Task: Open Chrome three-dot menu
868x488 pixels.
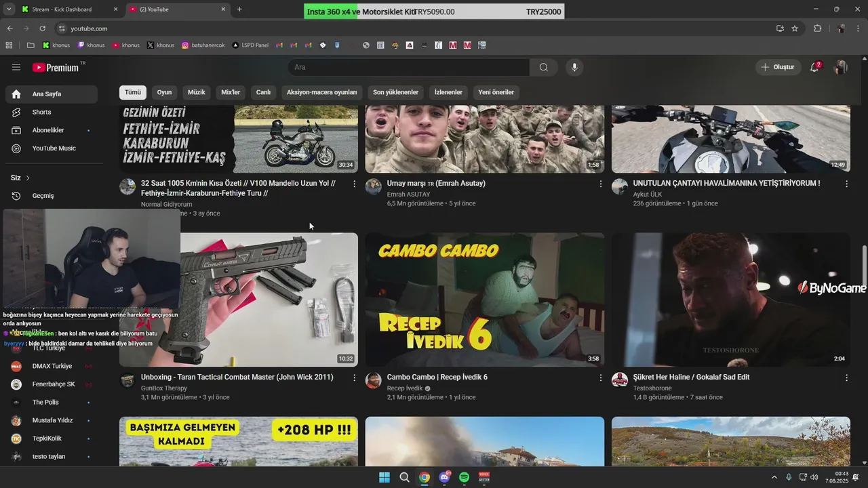Action: coord(857,28)
